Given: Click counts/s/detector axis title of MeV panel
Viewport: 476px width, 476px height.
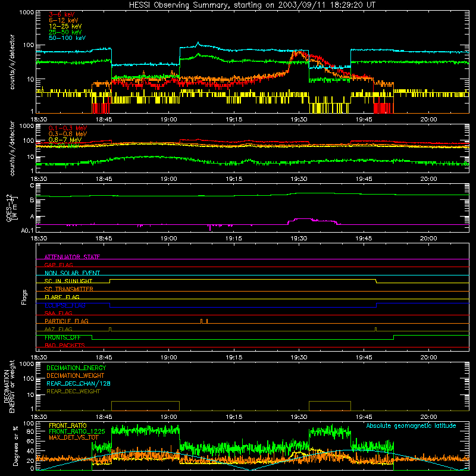Looking at the screenshot, I should pyautogui.click(x=12, y=148).
